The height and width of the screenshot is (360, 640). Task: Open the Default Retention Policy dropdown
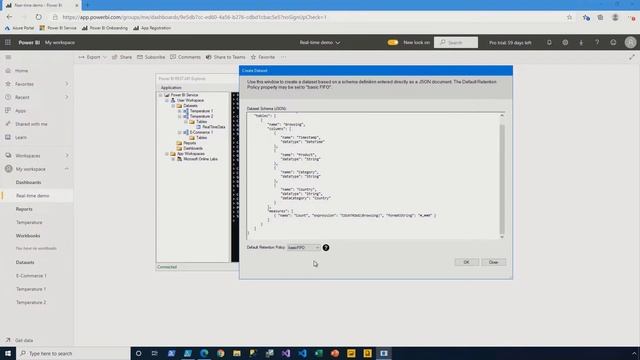[x=304, y=247]
